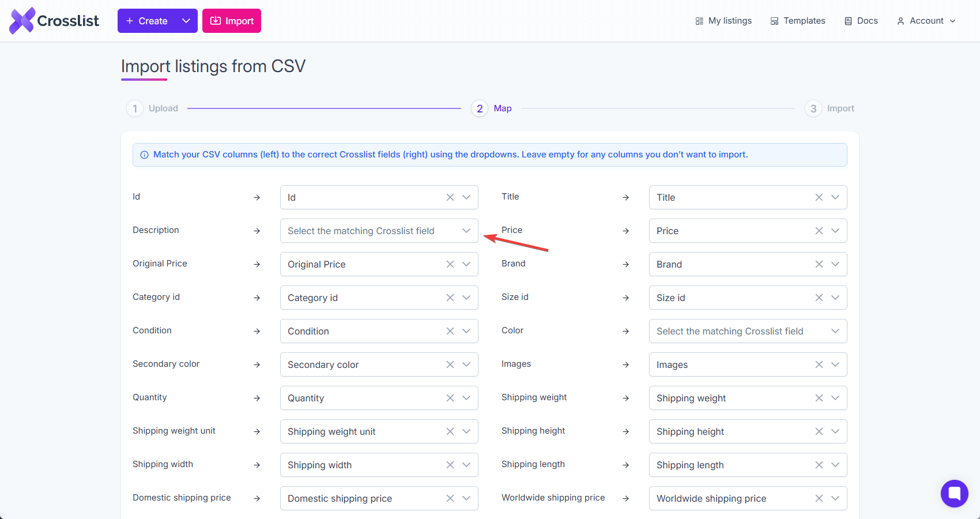Remove the Worldwide shipping price mapping
980x519 pixels.
pos(819,498)
